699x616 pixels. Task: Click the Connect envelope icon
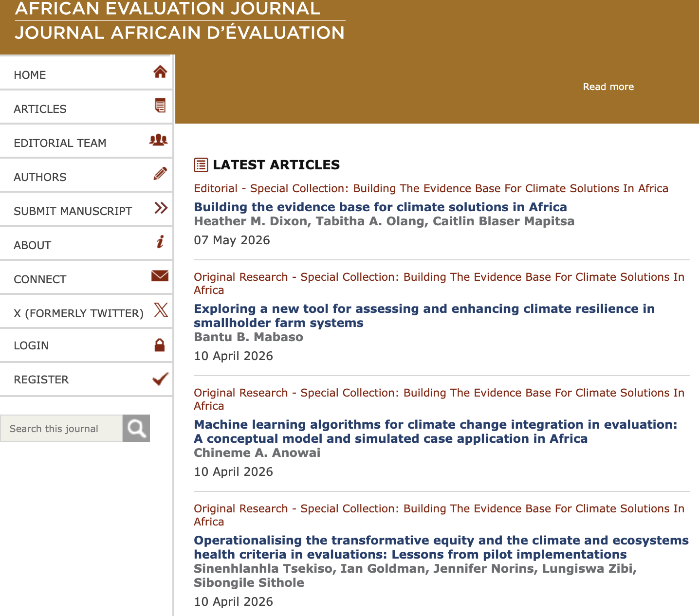160,276
